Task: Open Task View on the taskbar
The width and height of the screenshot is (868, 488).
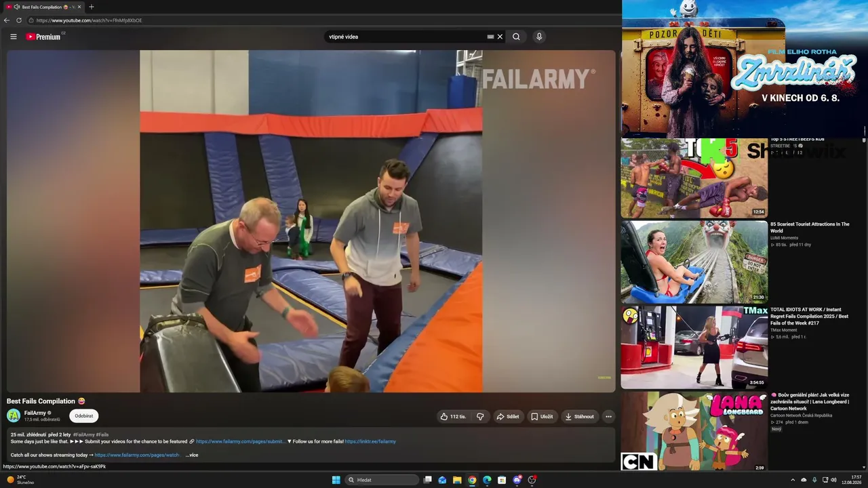Action: pos(427,480)
